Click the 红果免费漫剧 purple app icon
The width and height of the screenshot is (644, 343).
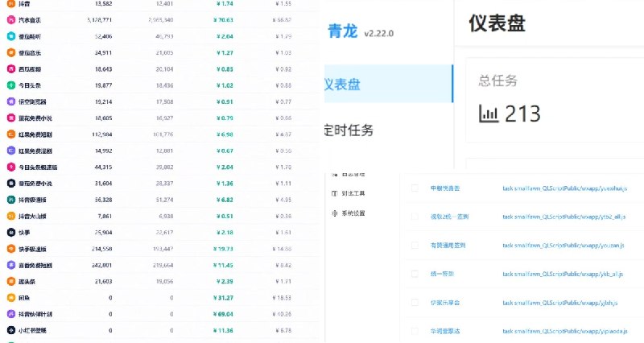(11, 151)
